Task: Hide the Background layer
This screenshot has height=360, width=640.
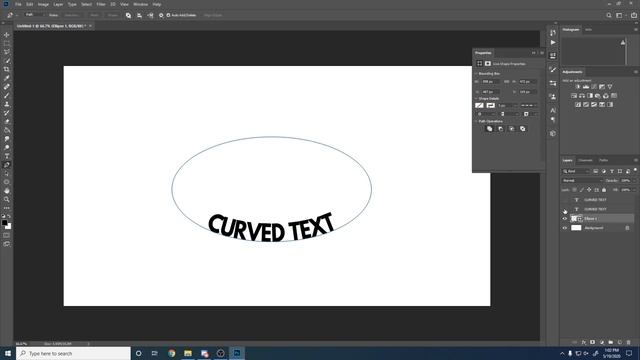Action: (x=565, y=228)
